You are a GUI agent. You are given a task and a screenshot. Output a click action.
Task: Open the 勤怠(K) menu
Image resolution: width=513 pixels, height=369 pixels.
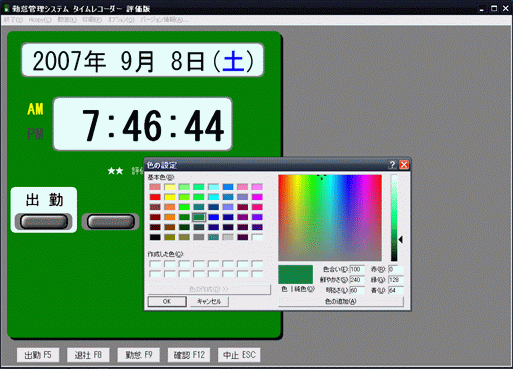(67, 20)
